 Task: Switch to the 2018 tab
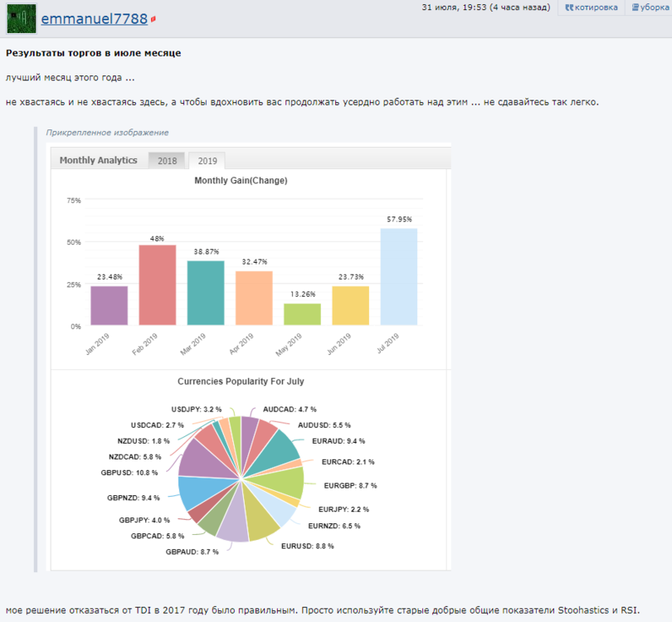[x=167, y=161]
